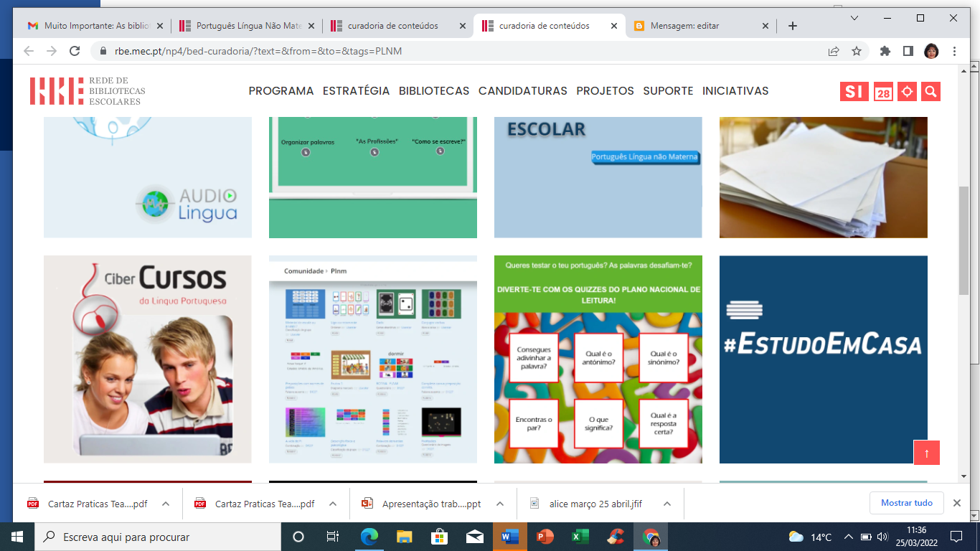Image resolution: width=980 pixels, height=551 pixels.
Task: Open Mail app from taskbar
Action: [474, 537]
